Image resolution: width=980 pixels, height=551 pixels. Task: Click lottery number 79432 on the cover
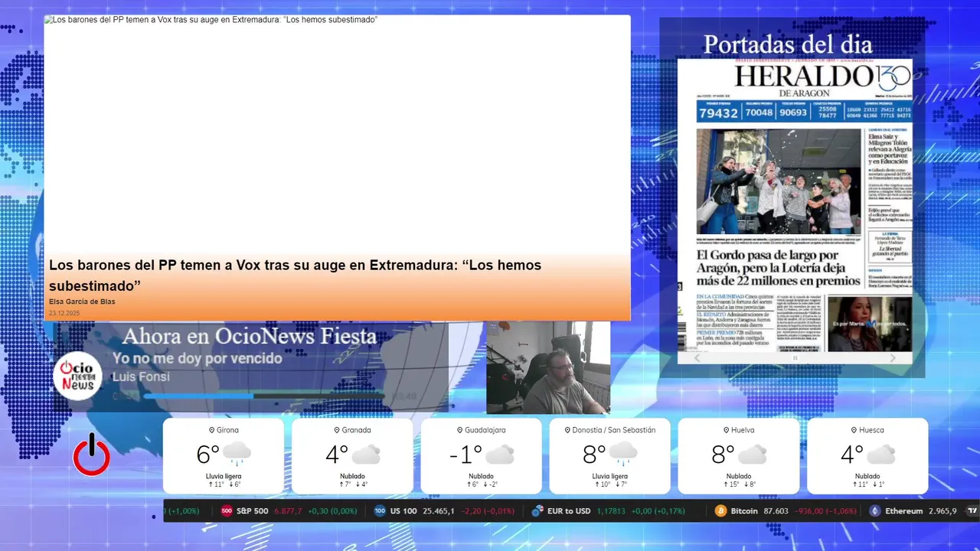(x=717, y=113)
